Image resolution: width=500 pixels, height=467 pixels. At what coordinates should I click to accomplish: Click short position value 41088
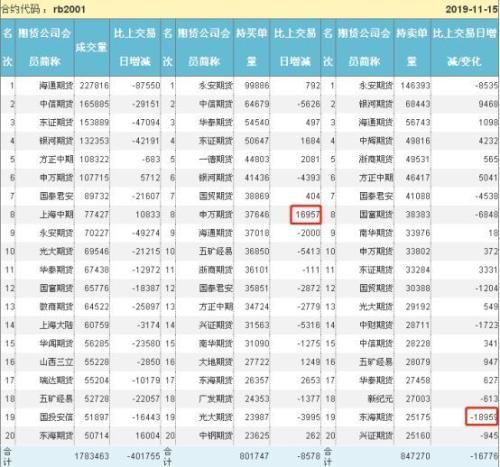pyautogui.click(x=418, y=196)
